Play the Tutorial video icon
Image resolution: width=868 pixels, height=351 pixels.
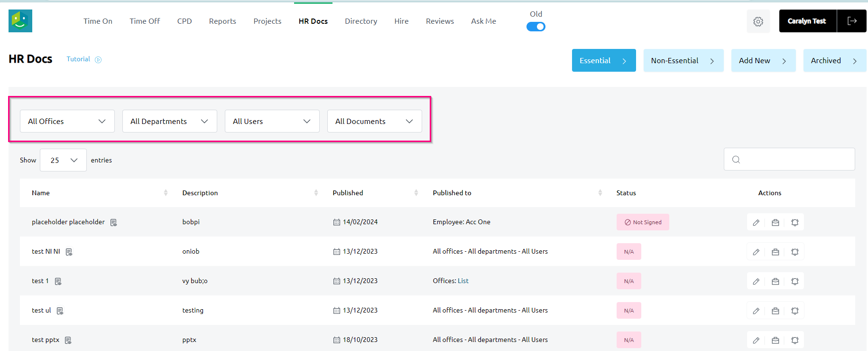click(x=98, y=60)
